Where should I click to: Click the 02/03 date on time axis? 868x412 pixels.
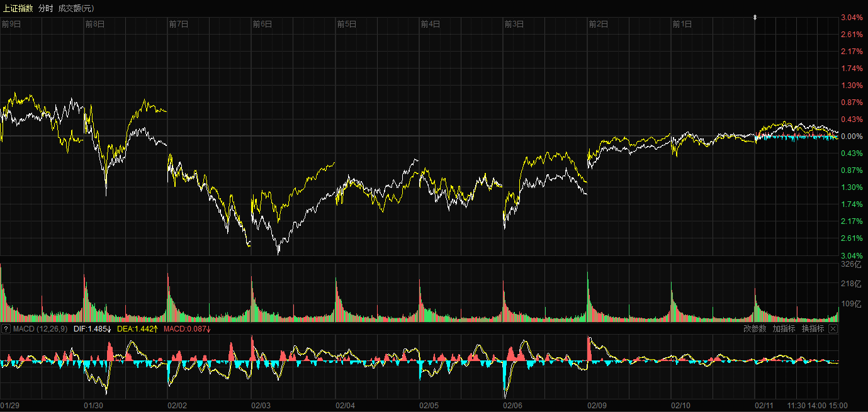click(x=261, y=406)
